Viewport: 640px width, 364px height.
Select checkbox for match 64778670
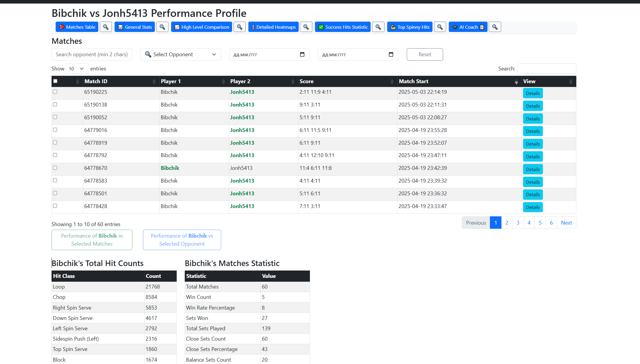click(55, 168)
